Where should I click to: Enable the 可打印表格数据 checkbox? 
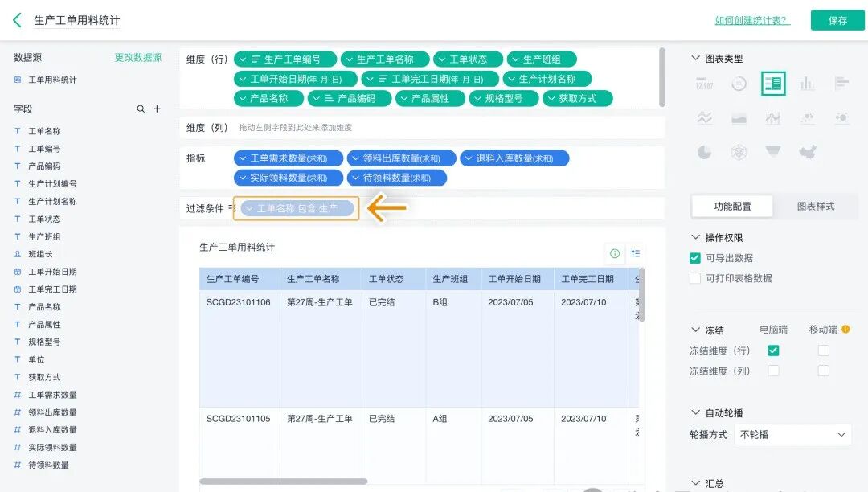coord(695,278)
